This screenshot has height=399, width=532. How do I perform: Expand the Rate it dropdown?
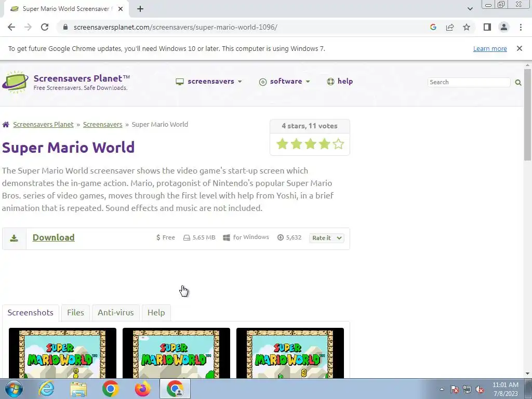(326, 238)
